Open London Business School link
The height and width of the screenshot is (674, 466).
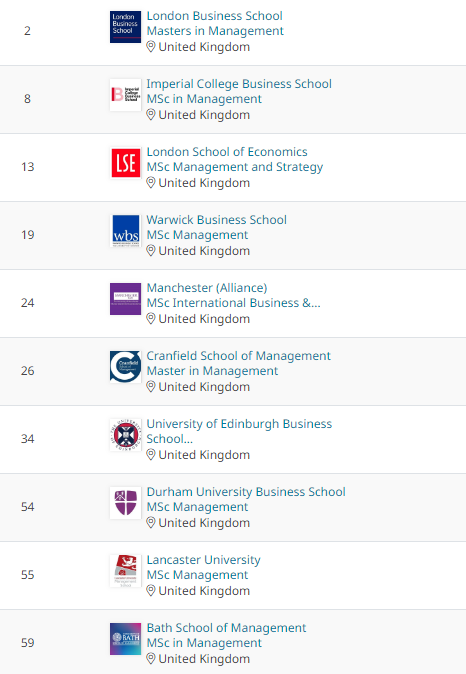tap(215, 16)
